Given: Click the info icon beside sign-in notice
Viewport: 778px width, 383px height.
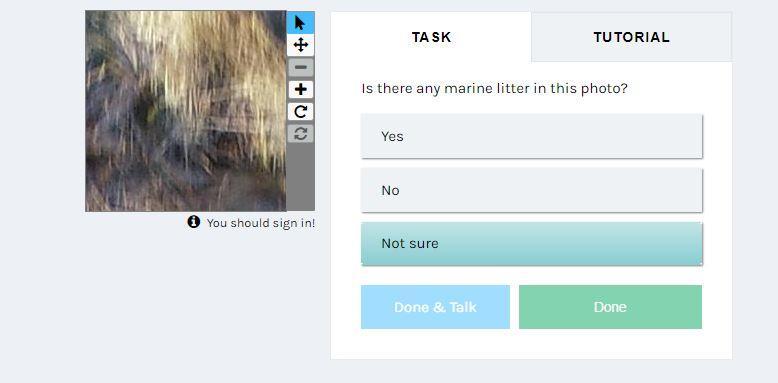Looking at the screenshot, I should tap(194, 222).
